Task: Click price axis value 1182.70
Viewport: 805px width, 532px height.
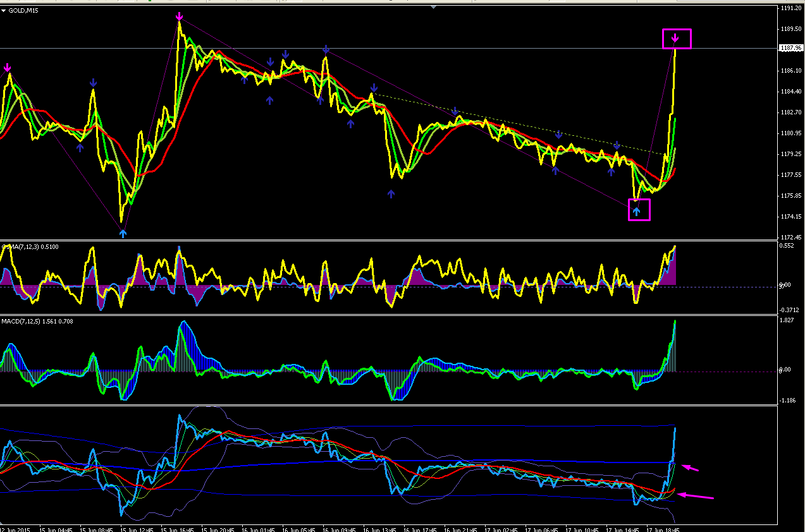Action: coord(791,112)
